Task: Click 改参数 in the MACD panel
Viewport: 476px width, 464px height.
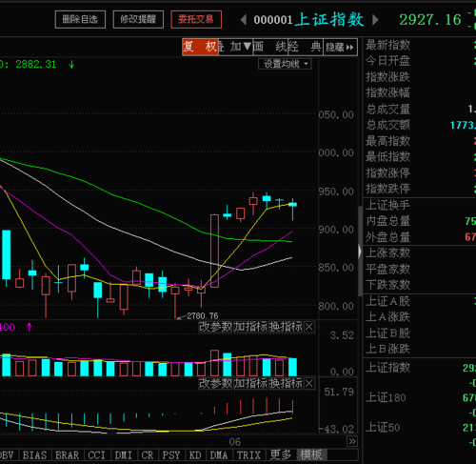Action: point(215,384)
